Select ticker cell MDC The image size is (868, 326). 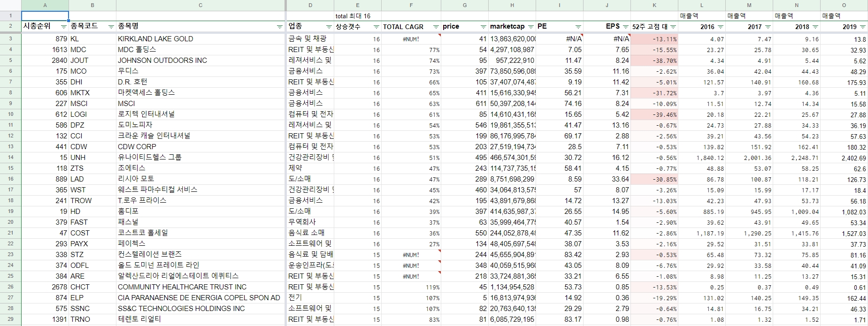point(92,50)
